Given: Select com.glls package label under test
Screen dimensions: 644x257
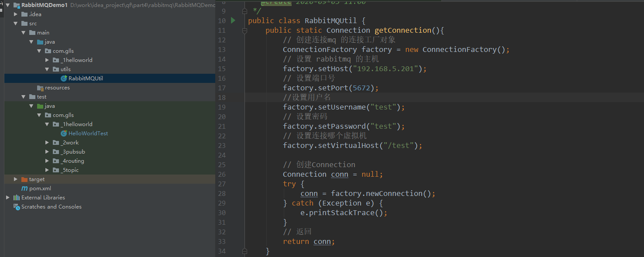Looking at the screenshot, I should click(x=63, y=115).
